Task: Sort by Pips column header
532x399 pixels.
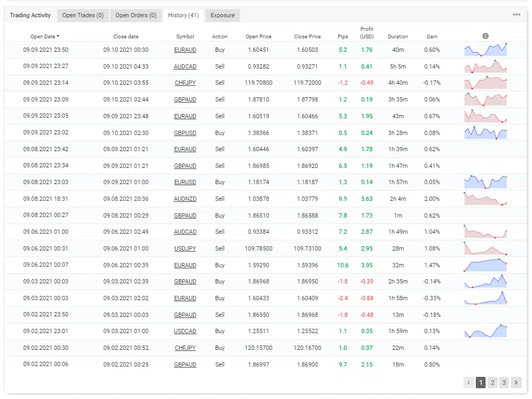Action: tap(342, 37)
